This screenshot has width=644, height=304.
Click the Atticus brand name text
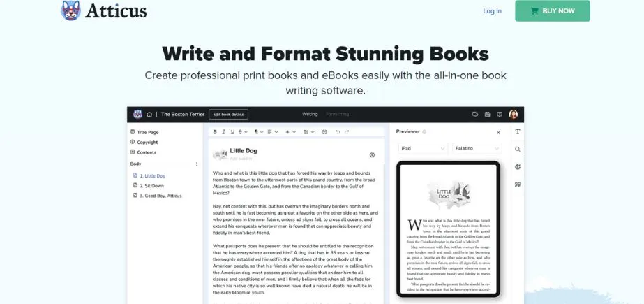click(116, 10)
